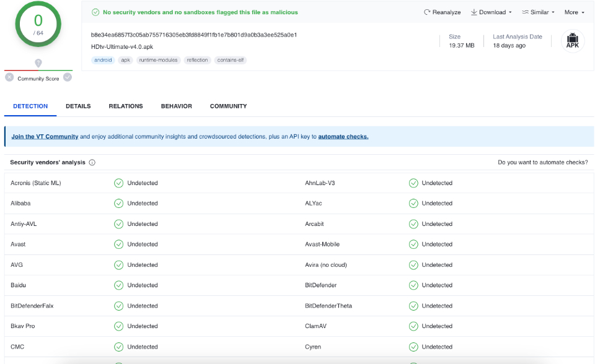Click the file name HDtv-Ultimate-v4.0.apk
The width and height of the screenshot is (595, 364).
[122, 46]
